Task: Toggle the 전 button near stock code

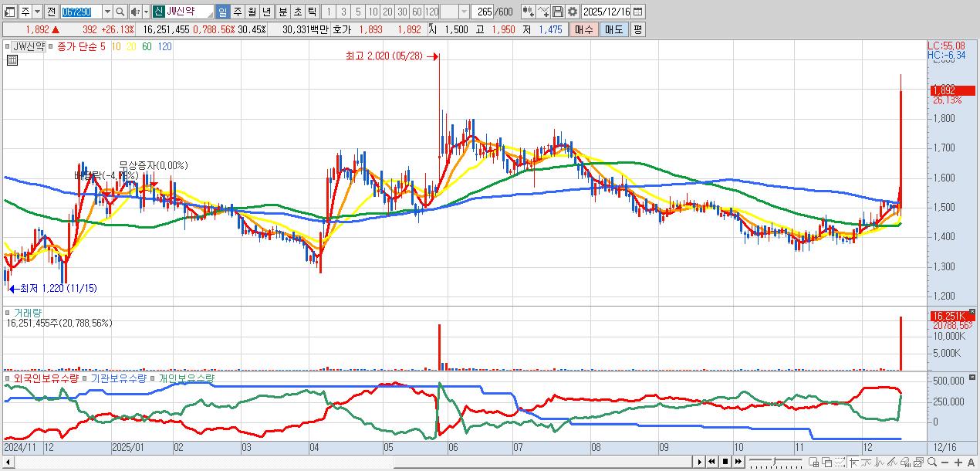Action: pyautogui.click(x=51, y=12)
